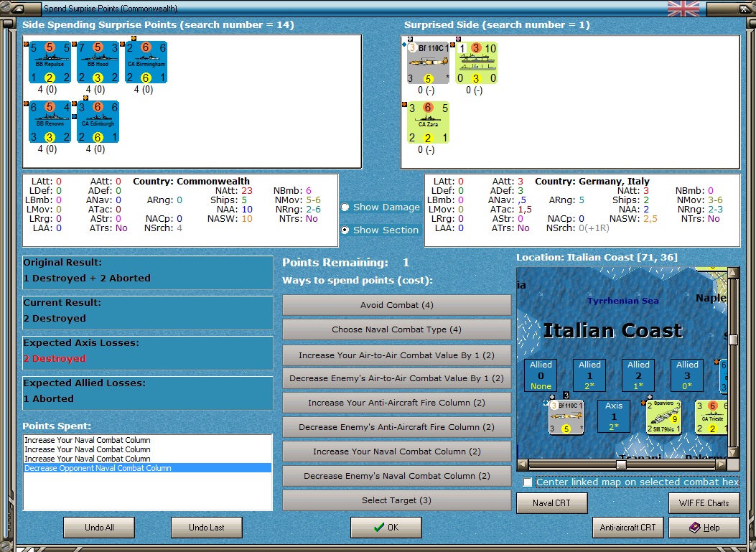Select the CA Edinburgh ship counter
Image resolution: width=756 pixels, height=552 pixels.
click(x=98, y=121)
